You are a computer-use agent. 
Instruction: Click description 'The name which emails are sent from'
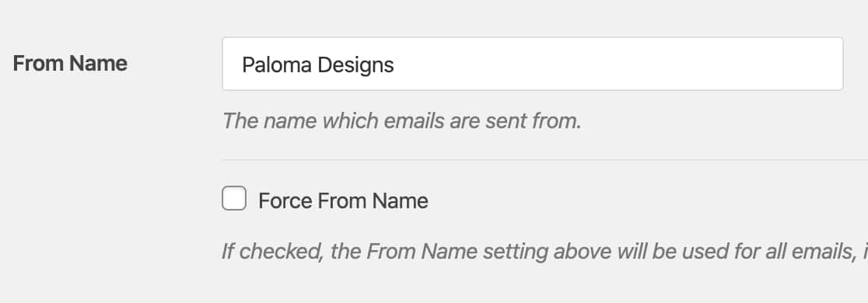click(402, 120)
